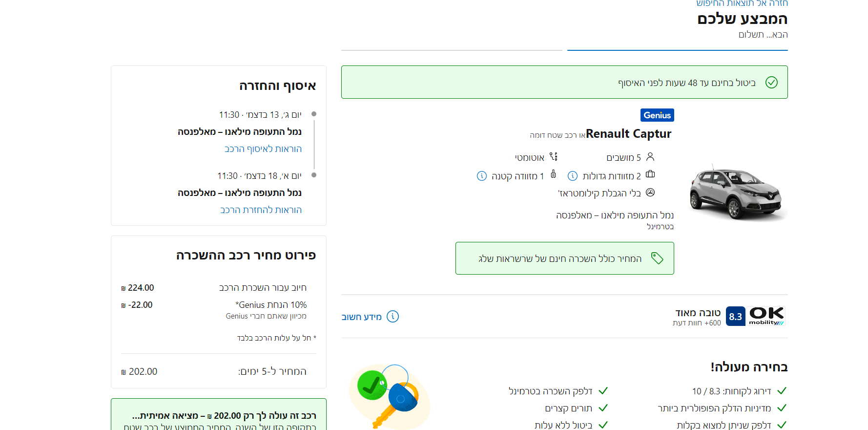Click the small bag icon

point(553,174)
